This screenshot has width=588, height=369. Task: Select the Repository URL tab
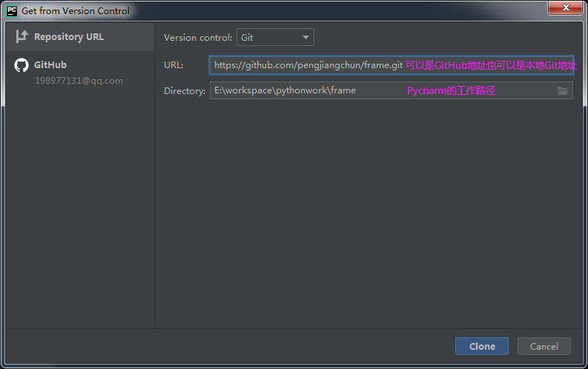(80, 37)
